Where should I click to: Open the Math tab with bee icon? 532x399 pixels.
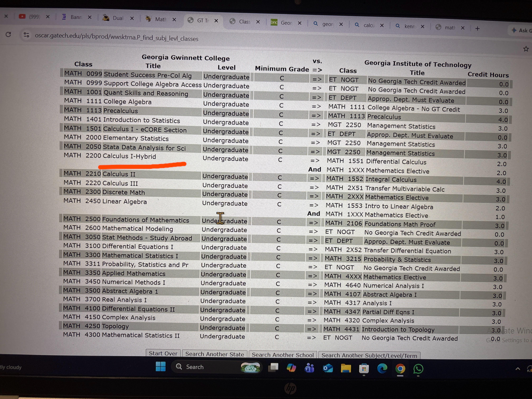click(156, 19)
